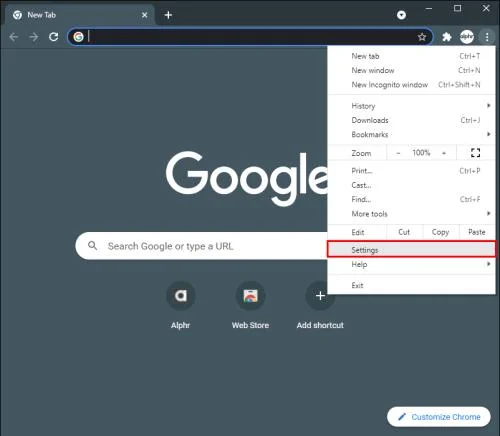Screen dimensions: 500x436
Task: Click the fullscreen icon in Zoom row
Action: click(x=475, y=153)
